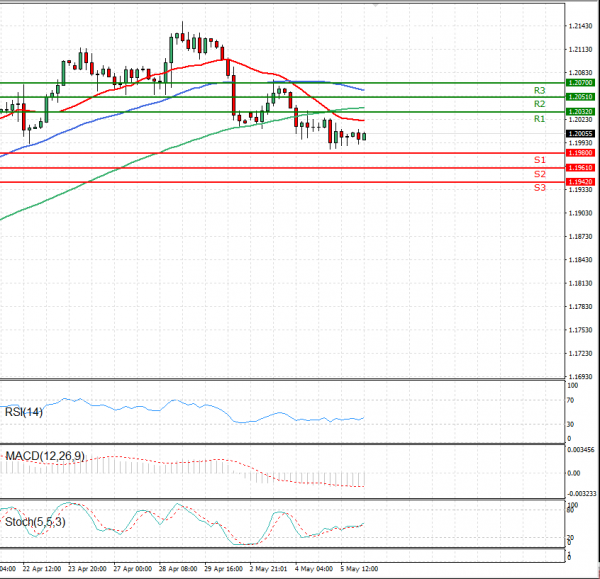Click the 1.20320 resistance price tag
The width and height of the screenshot is (600, 579).
(580, 112)
